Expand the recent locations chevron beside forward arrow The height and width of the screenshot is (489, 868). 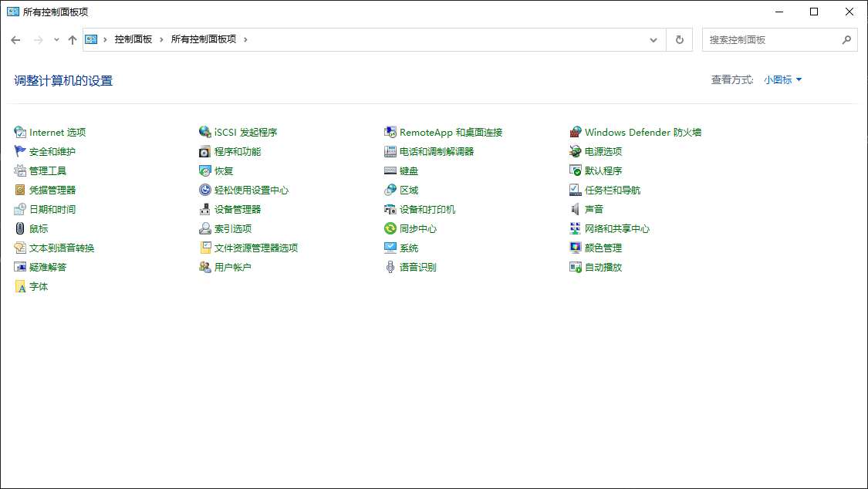pyautogui.click(x=56, y=40)
